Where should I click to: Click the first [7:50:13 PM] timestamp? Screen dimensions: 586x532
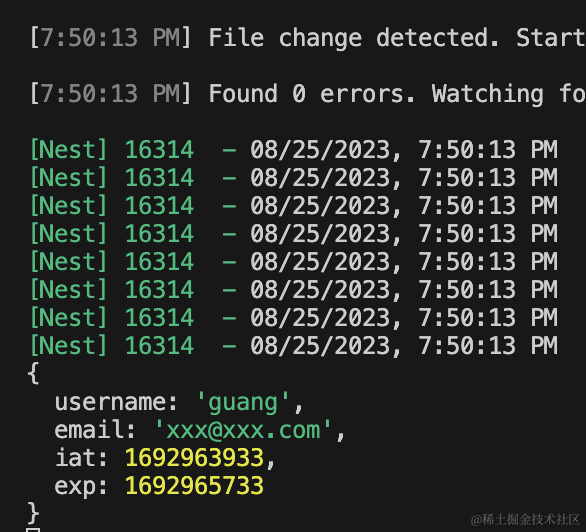111,38
